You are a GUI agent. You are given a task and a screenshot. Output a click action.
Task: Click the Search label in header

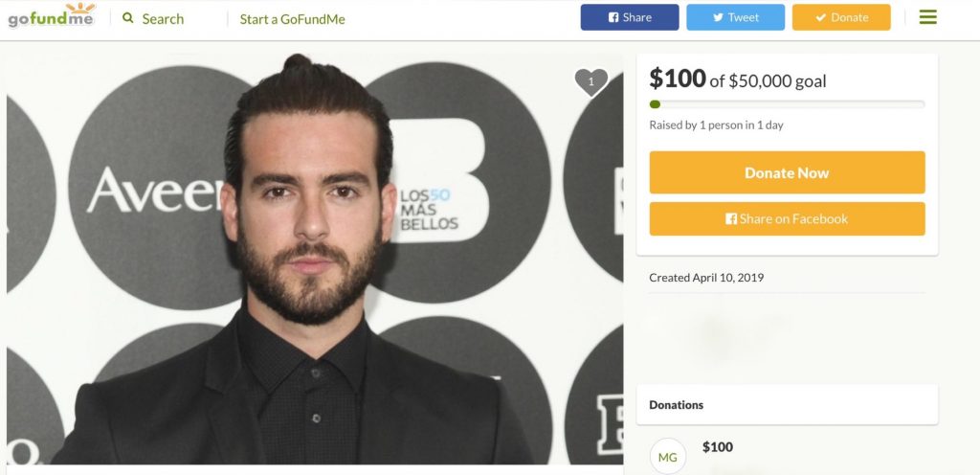pos(163,18)
